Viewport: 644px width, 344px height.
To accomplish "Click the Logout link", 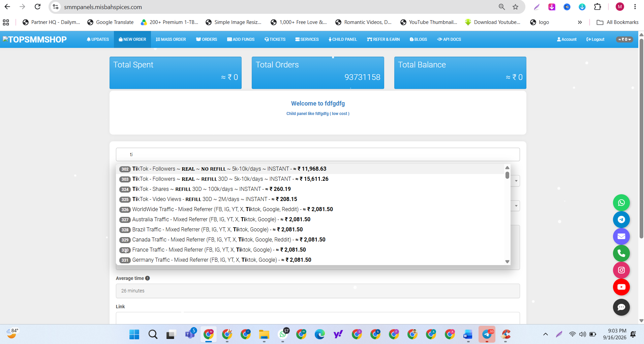I will point(595,39).
